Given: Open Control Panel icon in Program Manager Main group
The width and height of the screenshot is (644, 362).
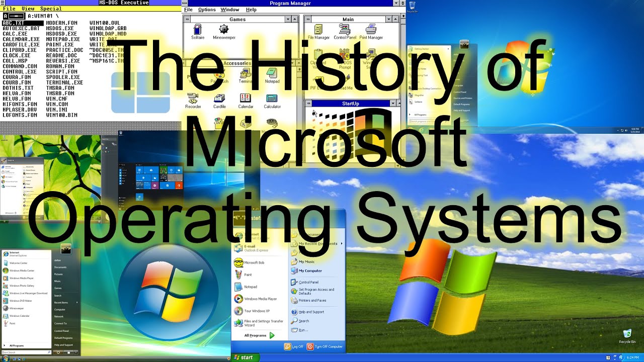Looking at the screenshot, I should [x=345, y=32].
